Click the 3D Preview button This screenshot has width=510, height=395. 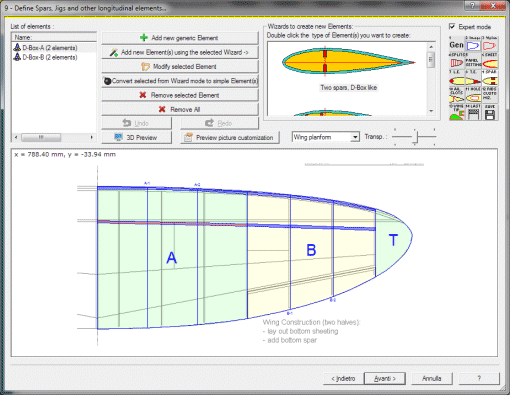(137, 137)
